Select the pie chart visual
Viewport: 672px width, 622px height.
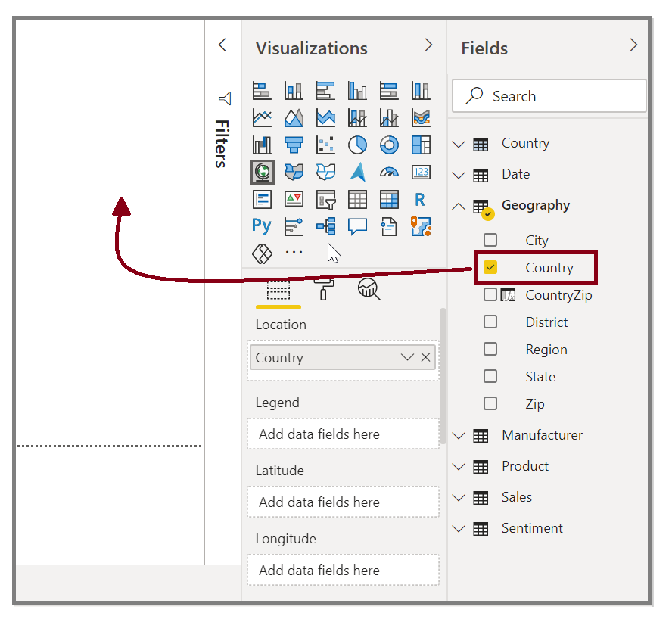(x=357, y=145)
